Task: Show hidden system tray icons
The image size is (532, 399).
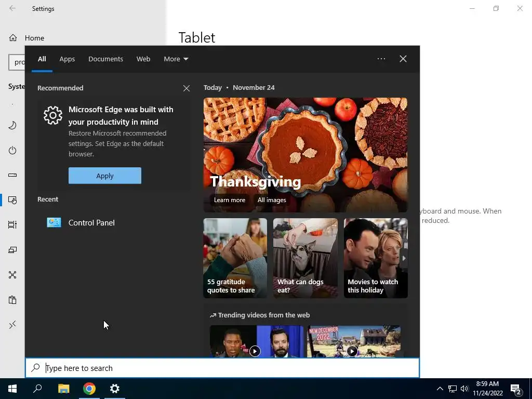Action: coord(440,389)
